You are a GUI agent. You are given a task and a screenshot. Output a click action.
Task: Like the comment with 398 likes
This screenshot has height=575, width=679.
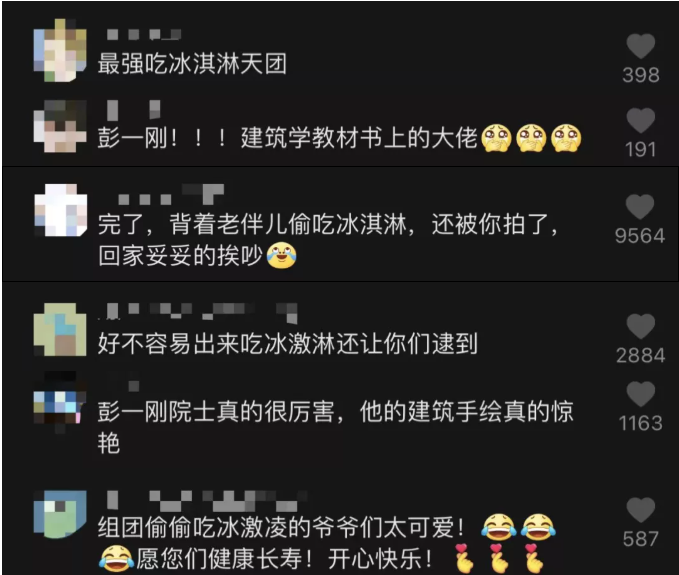[641, 46]
